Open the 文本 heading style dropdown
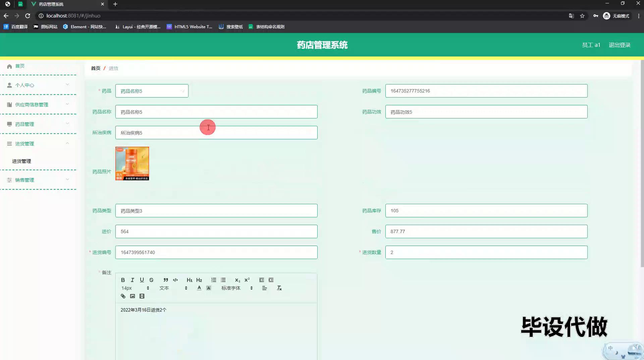The width and height of the screenshot is (644, 360). (x=173, y=288)
